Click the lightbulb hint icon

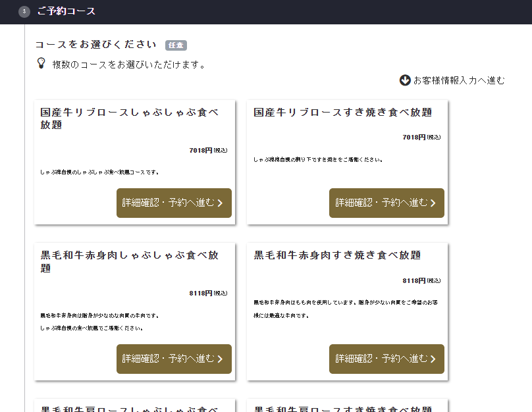coord(41,63)
